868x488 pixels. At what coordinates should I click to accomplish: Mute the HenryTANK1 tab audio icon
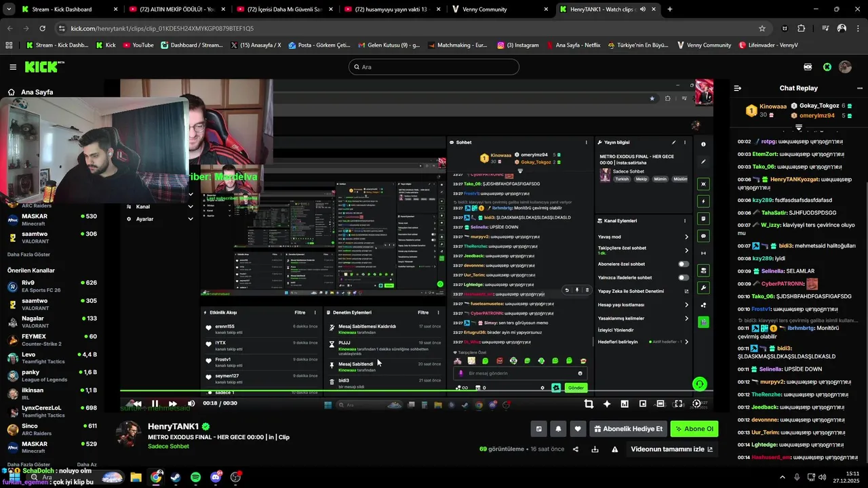click(642, 9)
